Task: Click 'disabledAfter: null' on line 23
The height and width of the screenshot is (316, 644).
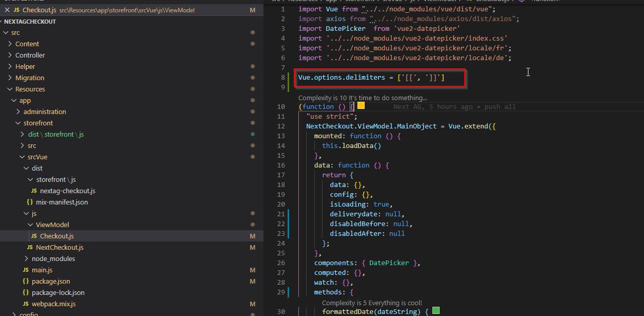Action: click(x=367, y=233)
